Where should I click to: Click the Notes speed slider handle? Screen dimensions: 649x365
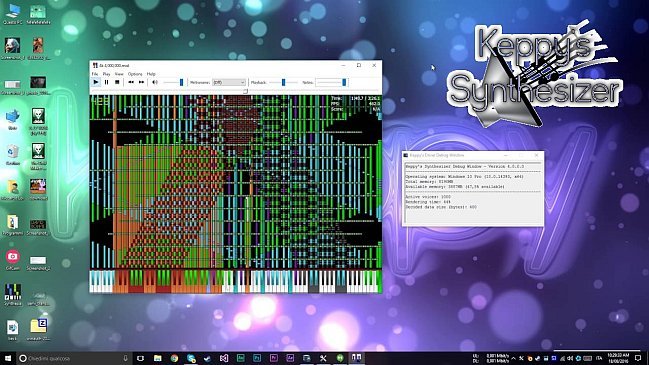tap(344, 82)
